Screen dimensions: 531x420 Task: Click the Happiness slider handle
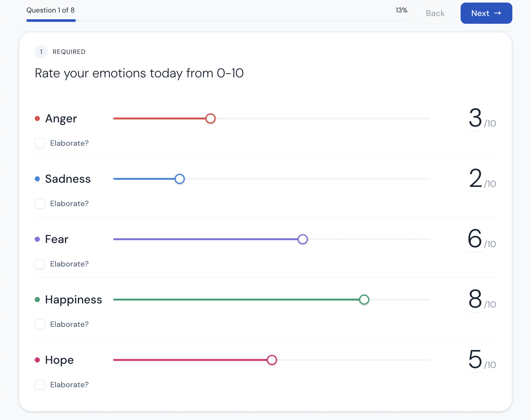[x=364, y=300]
